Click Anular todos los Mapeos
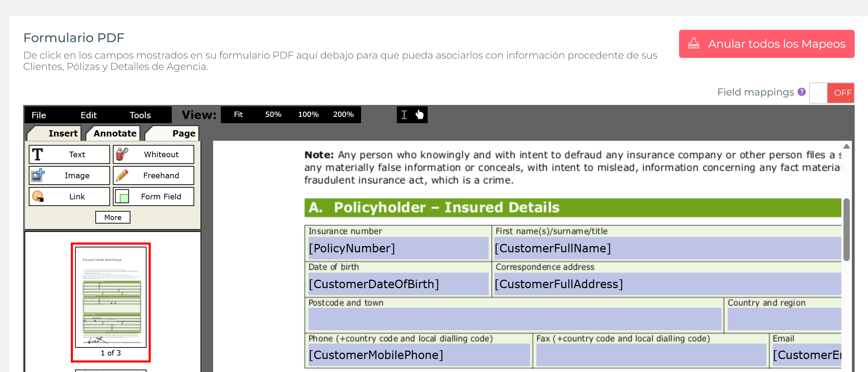The image size is (868, 372). [766, 44]
